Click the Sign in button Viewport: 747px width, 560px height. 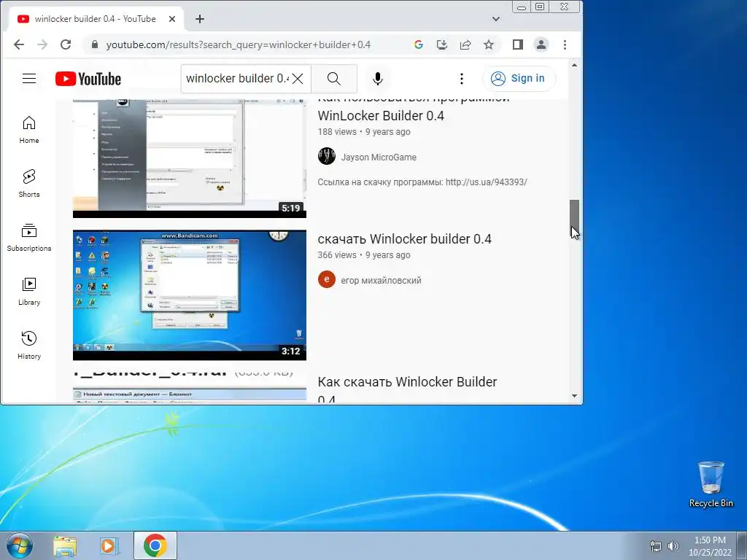tap(519, 79)
